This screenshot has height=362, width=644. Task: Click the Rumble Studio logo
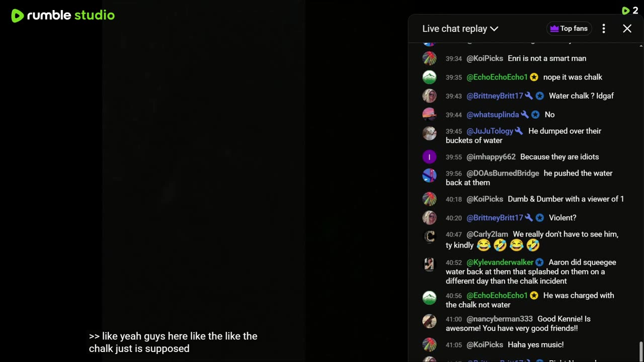coord(63,16)
